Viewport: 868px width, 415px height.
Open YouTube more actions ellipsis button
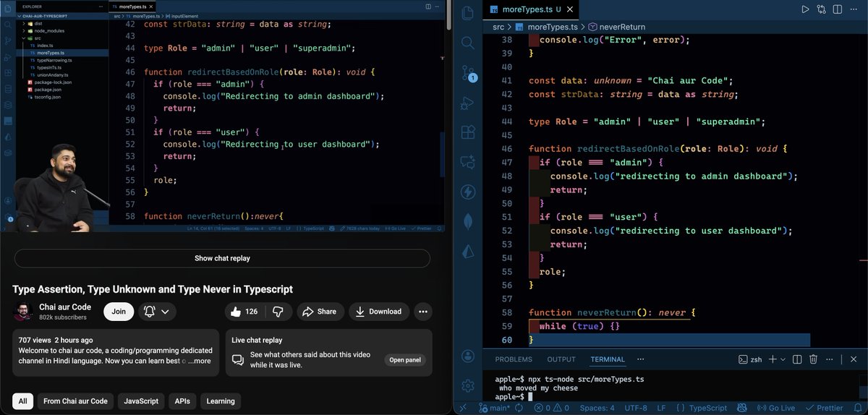click(x=423, y=312)
